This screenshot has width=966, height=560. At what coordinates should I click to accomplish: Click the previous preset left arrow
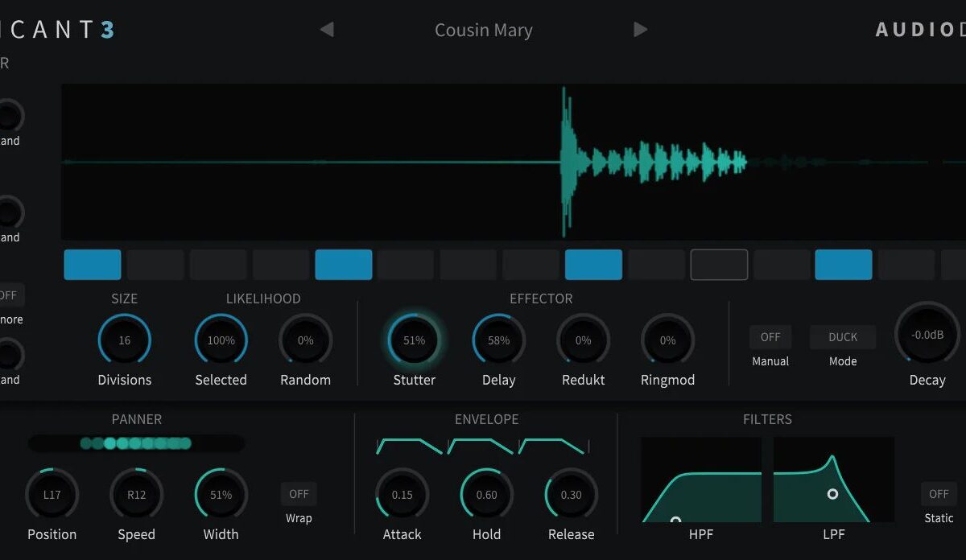(x=326, y=30)
